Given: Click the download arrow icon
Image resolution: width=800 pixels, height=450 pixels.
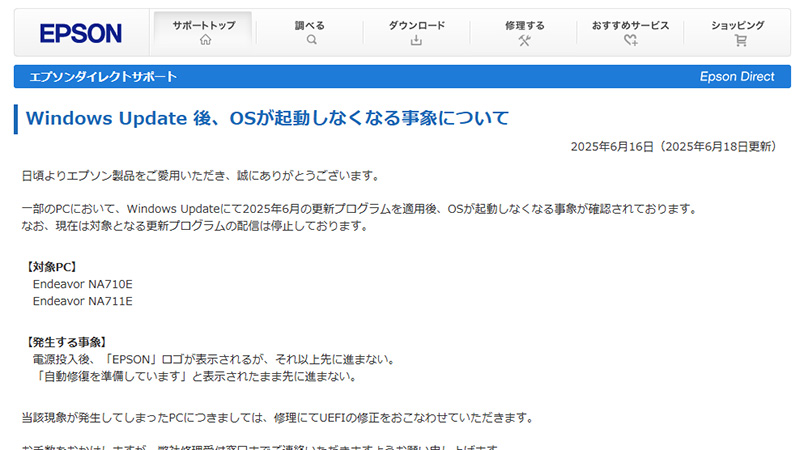Looking at the screenshot, I should 417,41.
